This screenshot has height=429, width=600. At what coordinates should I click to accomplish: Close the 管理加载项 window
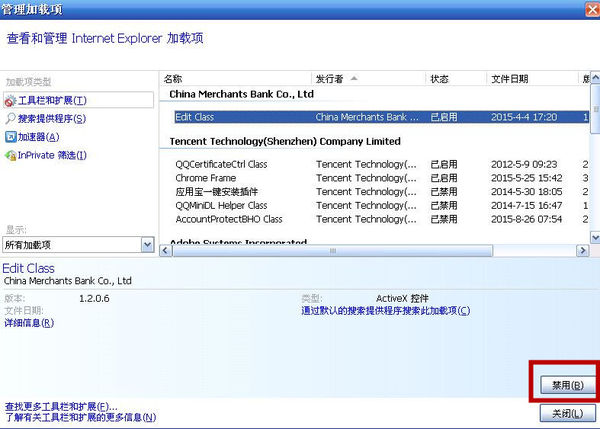pyautogui.click(x=593, y=9)
